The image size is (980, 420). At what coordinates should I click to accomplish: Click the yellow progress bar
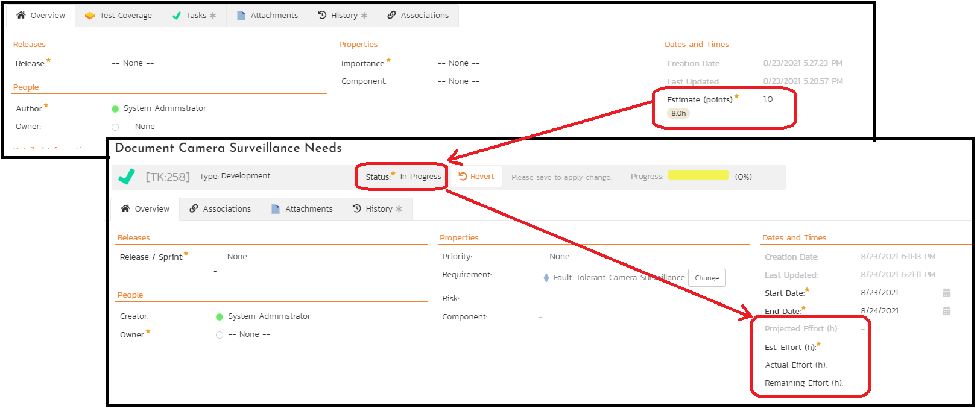pos(698,175)
